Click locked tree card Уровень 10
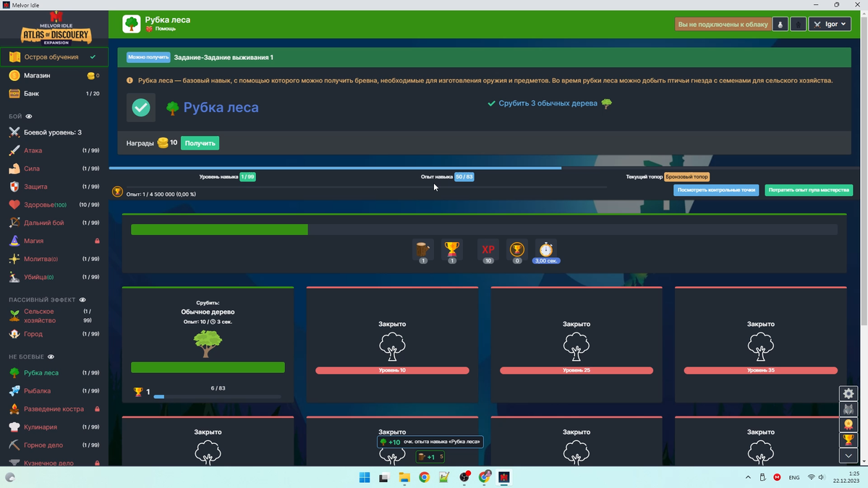 click(x=392, y=344)
